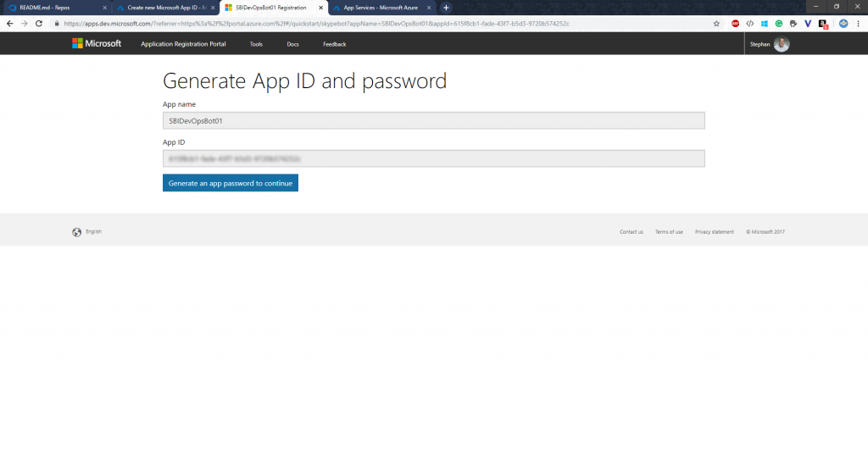Viewport: 868px width, 470px height.
Task: Go forward using the browser arrow
Action: click(25, 24)
